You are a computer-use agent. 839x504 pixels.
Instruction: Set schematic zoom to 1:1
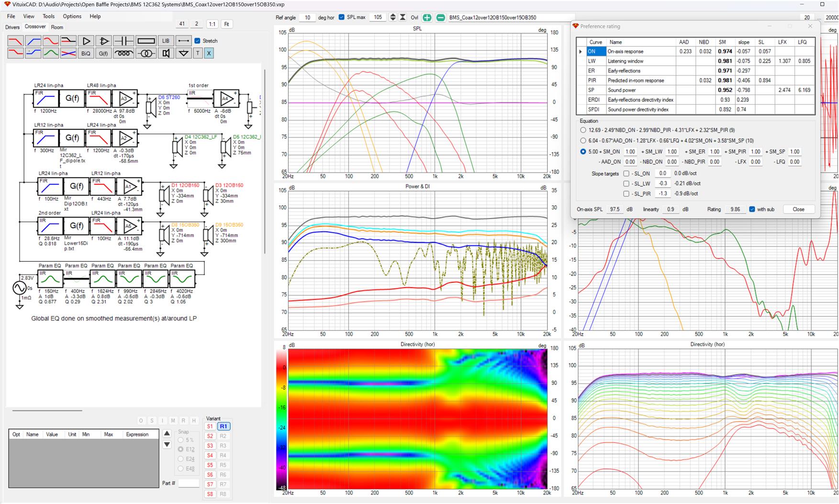point(212,24)
